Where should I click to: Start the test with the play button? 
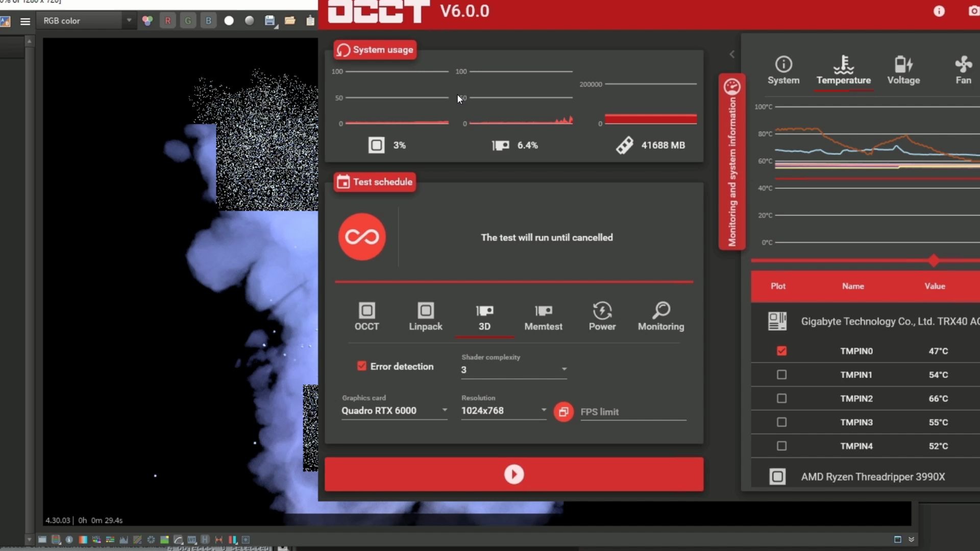514,474
